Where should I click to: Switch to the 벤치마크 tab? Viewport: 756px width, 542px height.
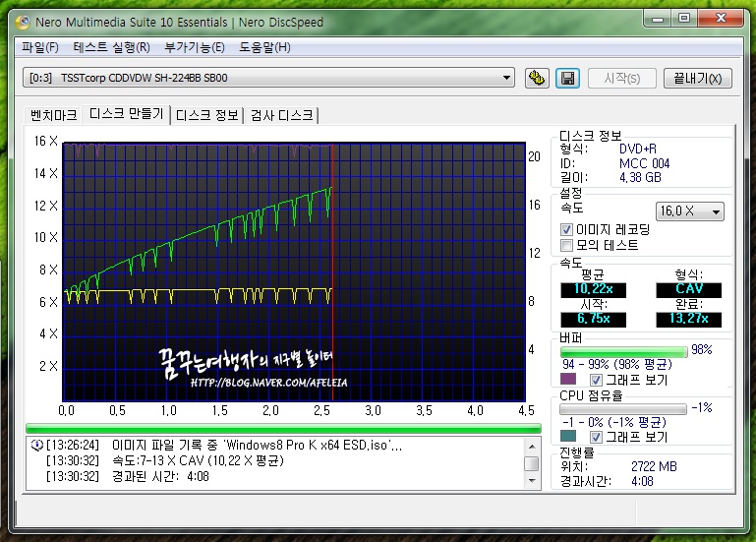coord(53,115)
